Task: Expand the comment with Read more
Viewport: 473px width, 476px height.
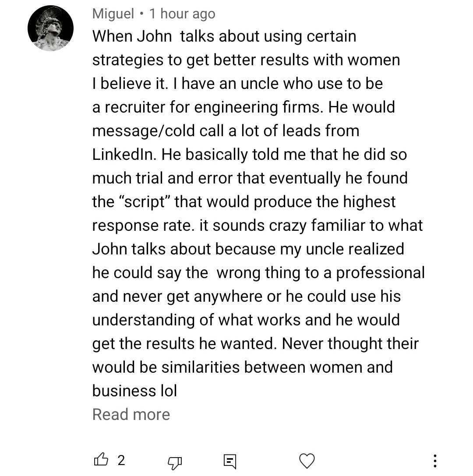Action: click(131, 414)
